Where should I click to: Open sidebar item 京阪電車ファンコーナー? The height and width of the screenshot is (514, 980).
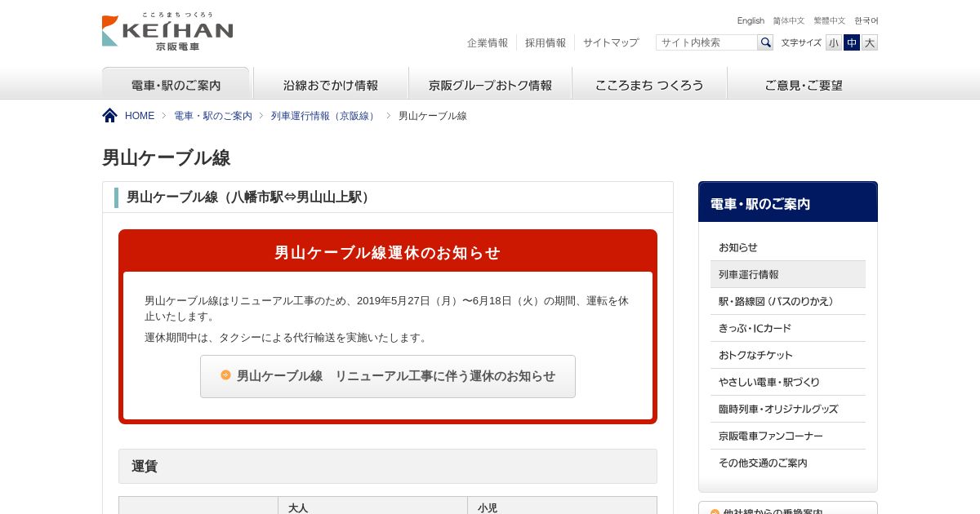point(788,436)
